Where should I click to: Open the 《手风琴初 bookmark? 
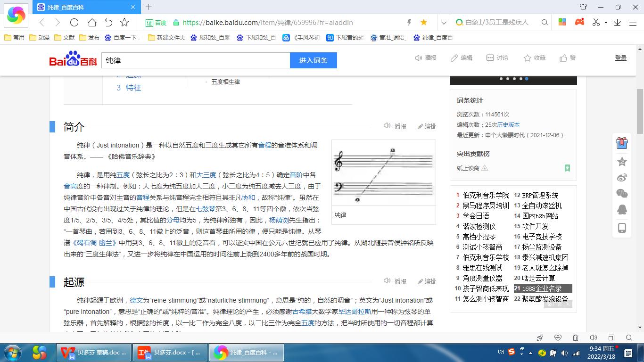[301, 37]
